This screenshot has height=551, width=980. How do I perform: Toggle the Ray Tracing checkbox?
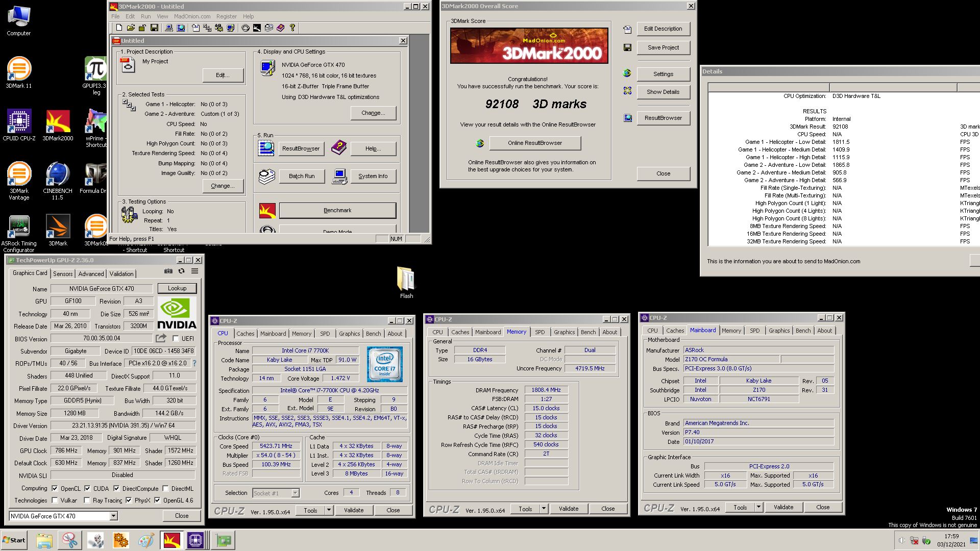87,500
